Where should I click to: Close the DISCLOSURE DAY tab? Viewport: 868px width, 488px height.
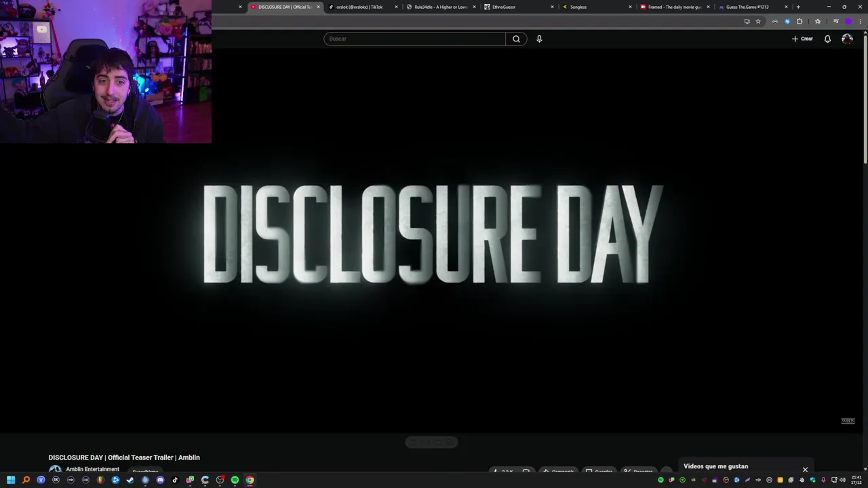[x=318, y=7]
